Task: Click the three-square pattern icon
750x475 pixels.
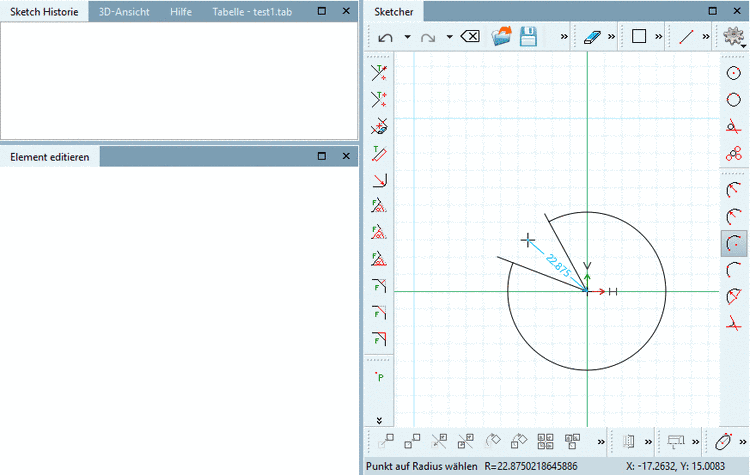Action: click(573, 442)
